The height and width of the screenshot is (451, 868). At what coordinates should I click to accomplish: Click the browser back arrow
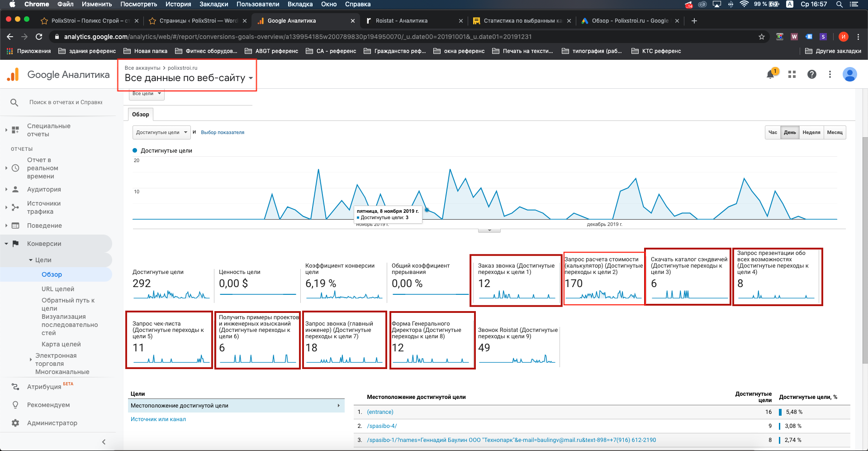pyautogui.click(x=10, y=37)
